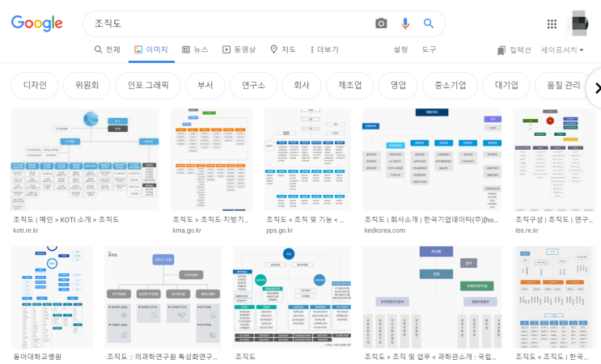
Task: Open the ibs.re.kr org chart thumbnail
Action: point(554,160)
